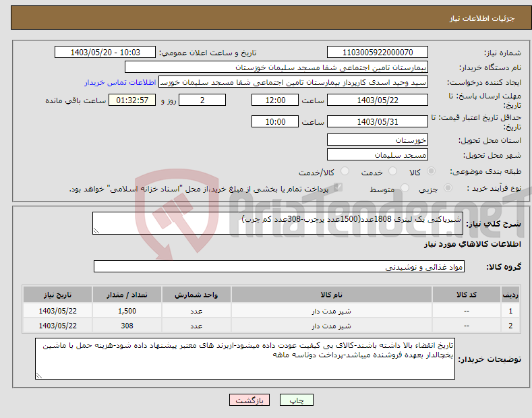Click the unit cell عدد in row 2
The image size is (532, 418).
click(196, 326)
